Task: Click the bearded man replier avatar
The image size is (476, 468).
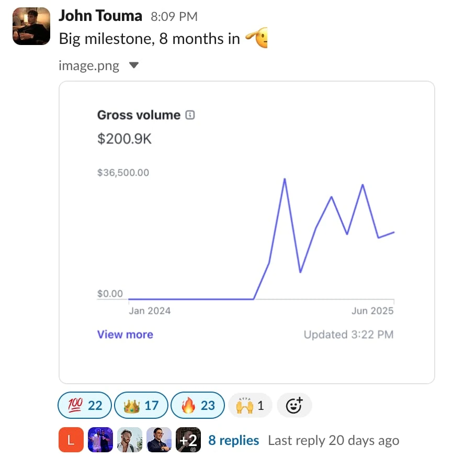Action: (130, 440)
